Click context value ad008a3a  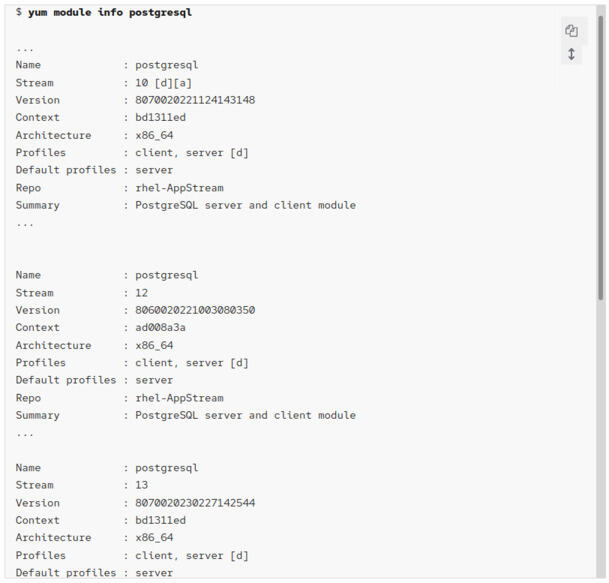click(x=160, y=328)
